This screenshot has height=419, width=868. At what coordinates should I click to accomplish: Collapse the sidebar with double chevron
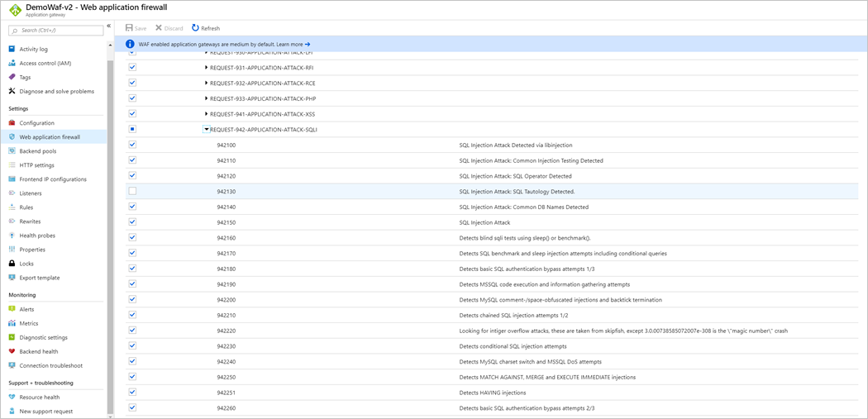click(x=108, y=26)
